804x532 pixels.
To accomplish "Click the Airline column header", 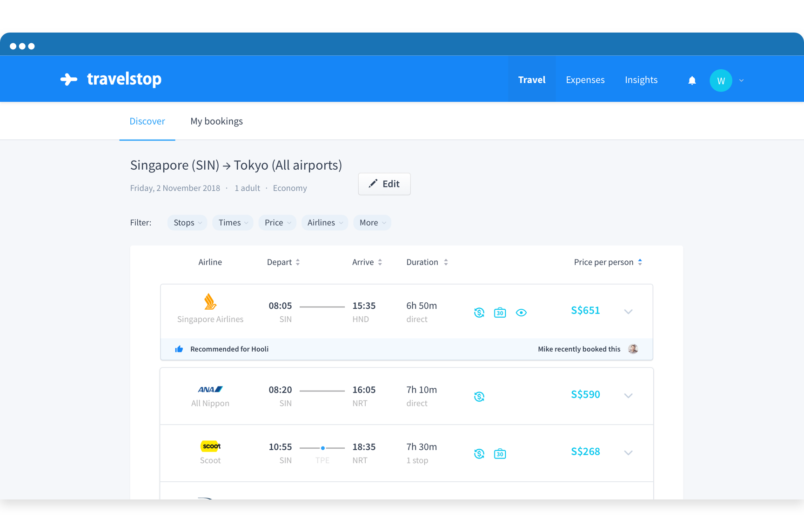I will click(210, 262).
